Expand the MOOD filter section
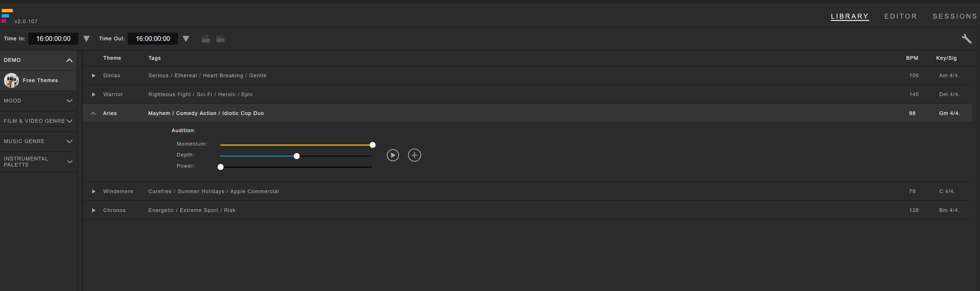This screenshot has height=291, width=980. click(x=69, y=101)
